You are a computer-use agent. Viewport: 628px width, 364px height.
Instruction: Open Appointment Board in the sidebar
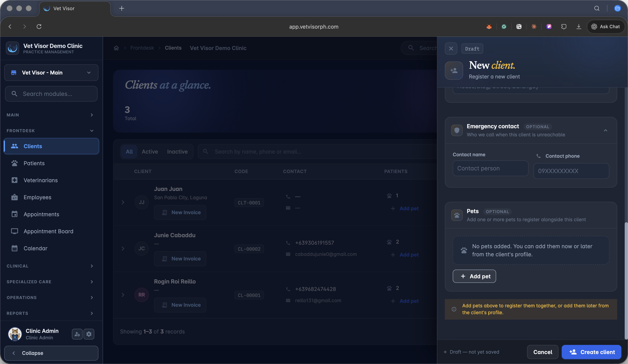[51, 231]
